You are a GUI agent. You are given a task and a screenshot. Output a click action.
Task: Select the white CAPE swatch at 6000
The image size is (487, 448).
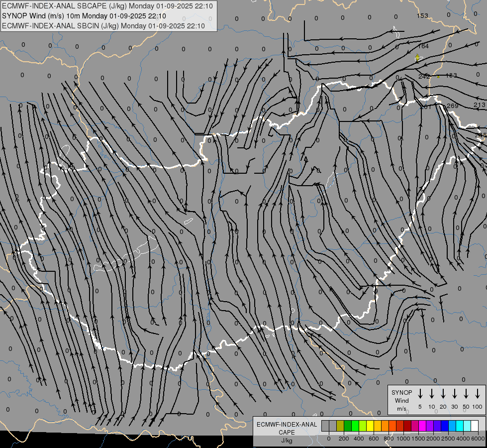point(474,426)
